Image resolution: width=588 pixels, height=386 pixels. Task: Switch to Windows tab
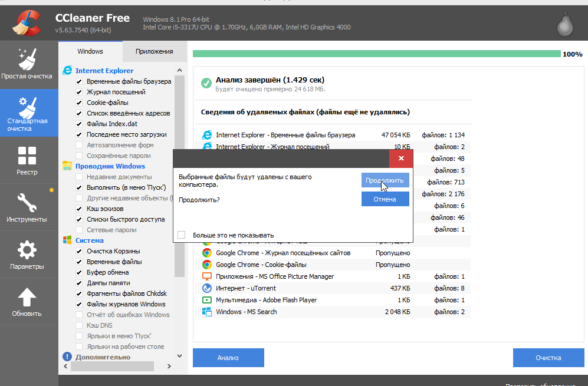point(90,51)
